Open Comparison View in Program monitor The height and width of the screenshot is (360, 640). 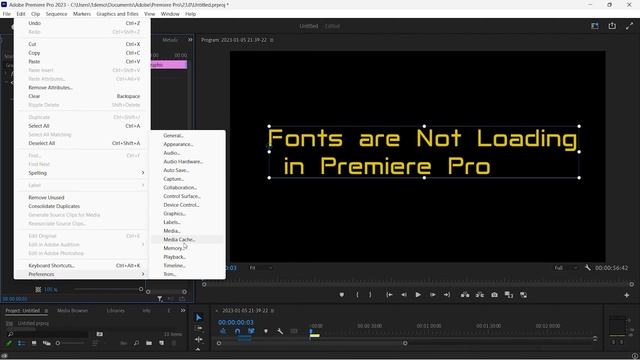[x=509, y=295]
